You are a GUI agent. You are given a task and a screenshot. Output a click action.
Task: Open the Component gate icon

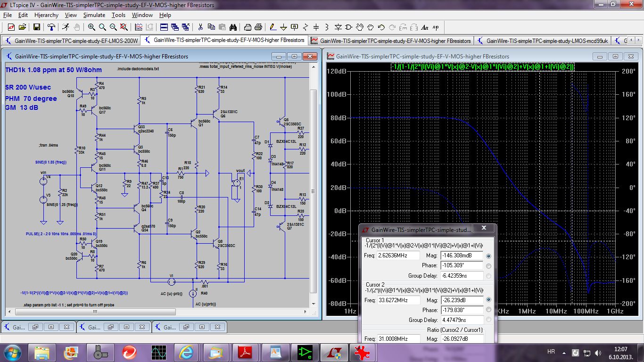(349, 27)
